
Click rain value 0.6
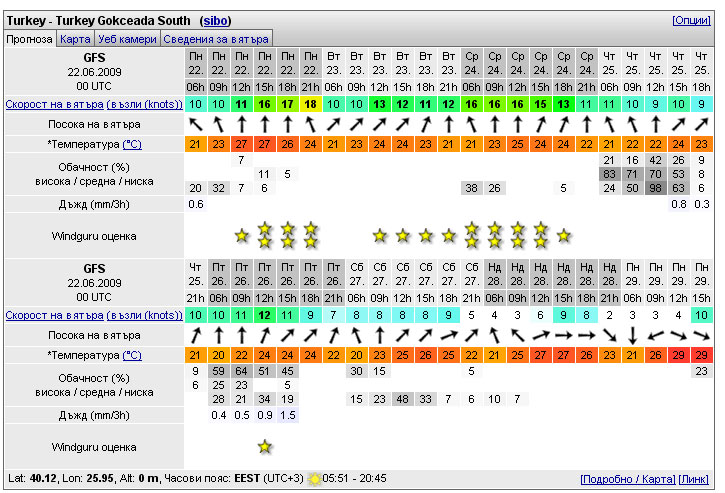(196, 204)
